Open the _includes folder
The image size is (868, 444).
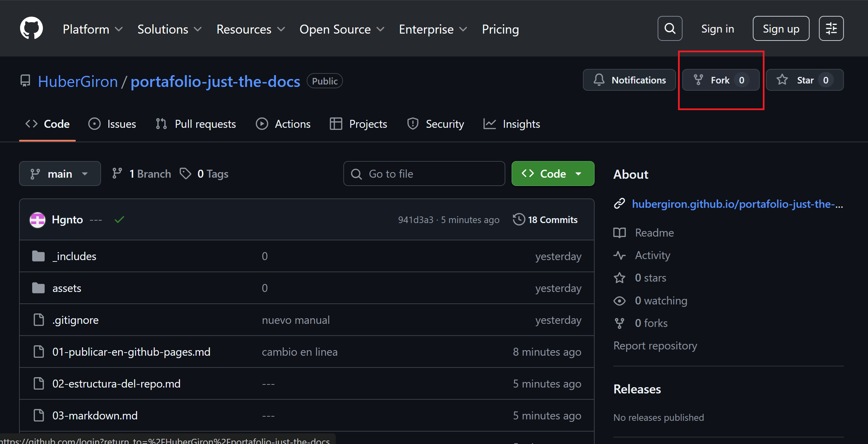[74, 256]
